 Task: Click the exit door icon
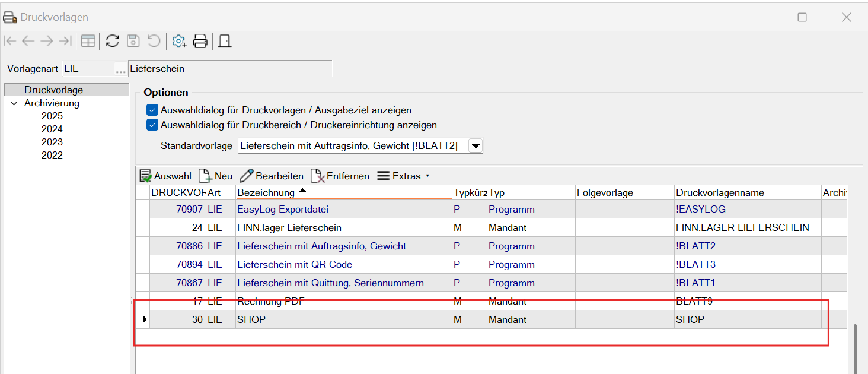coord(224,41)
